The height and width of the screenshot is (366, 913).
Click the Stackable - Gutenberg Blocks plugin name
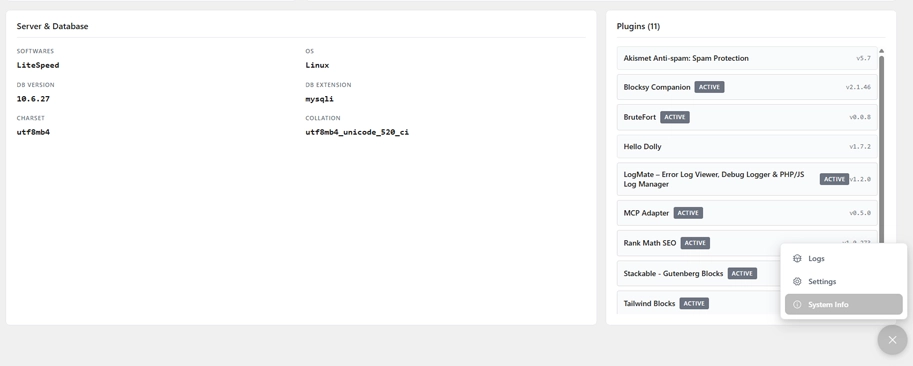pyautogui.click(x=673, y=273)
